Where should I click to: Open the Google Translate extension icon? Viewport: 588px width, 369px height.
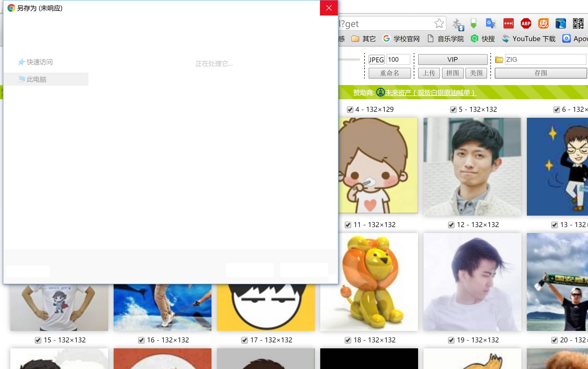491,24
